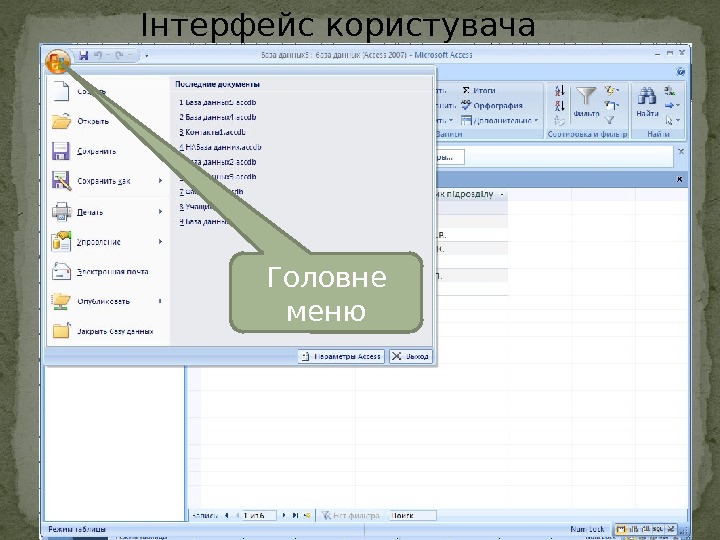Viewport: 720px width, 540px height.
Task: Go to the last record
Action: click(295, 516)
